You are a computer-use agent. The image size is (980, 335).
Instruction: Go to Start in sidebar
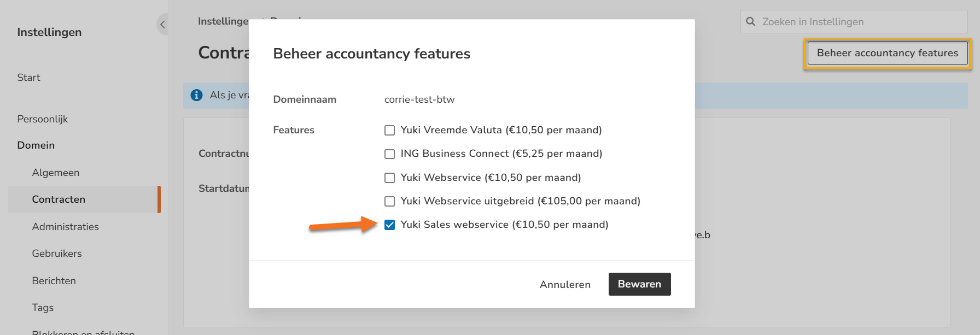click(x=28, y=78)
